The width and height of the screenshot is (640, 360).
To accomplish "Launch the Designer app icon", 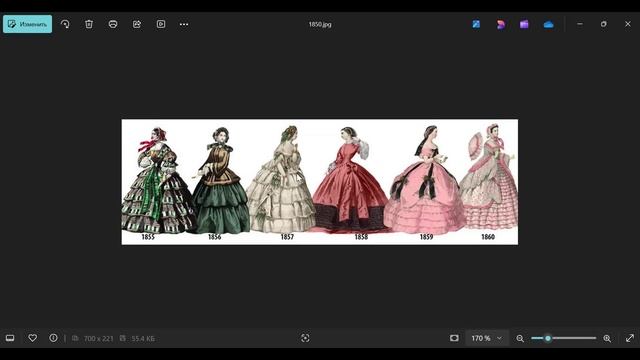I will point(500,24).
